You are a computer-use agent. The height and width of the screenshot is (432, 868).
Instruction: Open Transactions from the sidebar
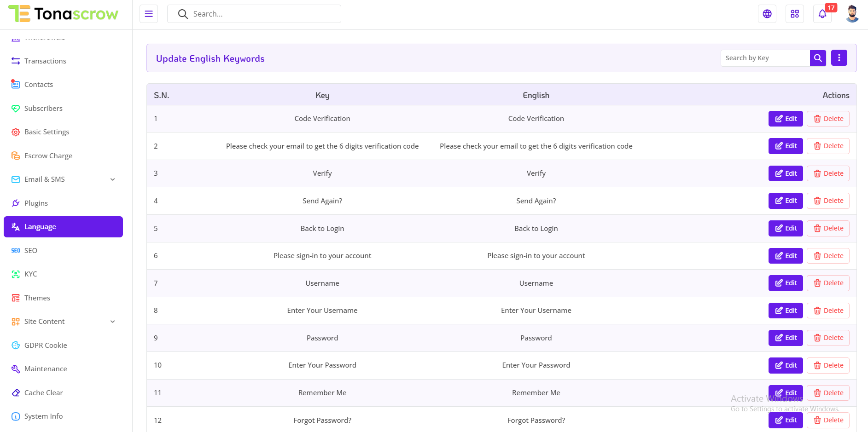click(x=45, y=61)
